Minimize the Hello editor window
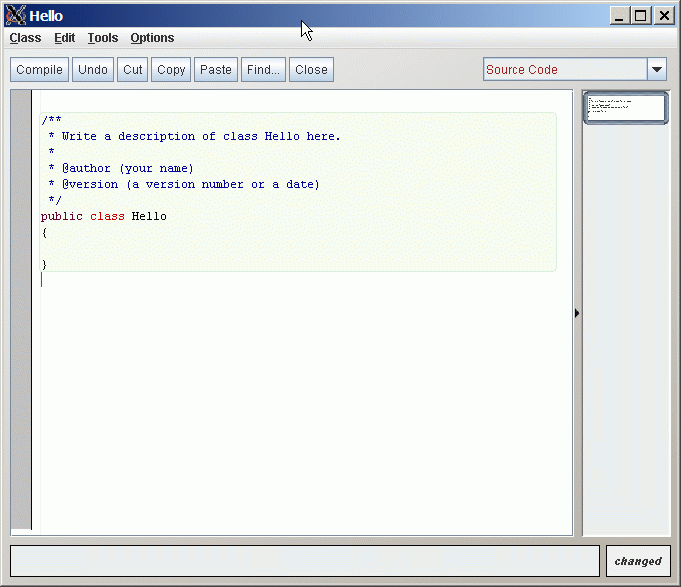681x587 pixels. click(x=619, y=16)
